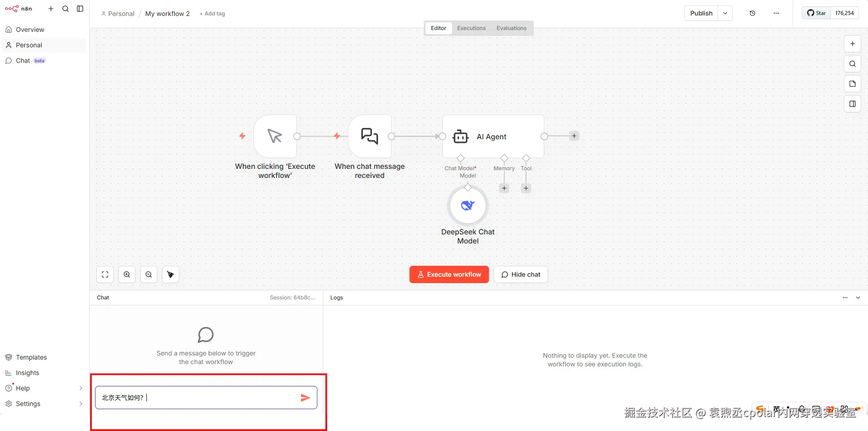Add a sticky note using the note icon
The height and width of the screenshot is (431, 868).
pyautogui.click(x=853, y=84)
